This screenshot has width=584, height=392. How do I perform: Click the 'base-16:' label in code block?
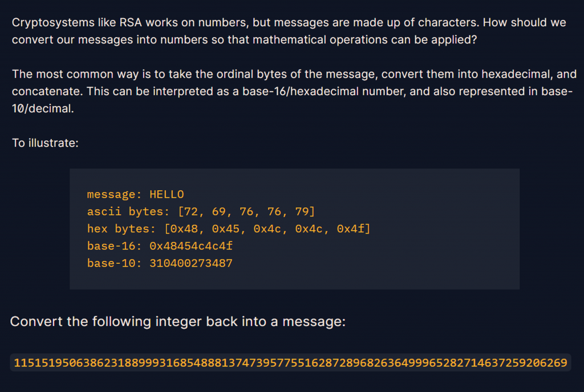[x=115, y=246]
